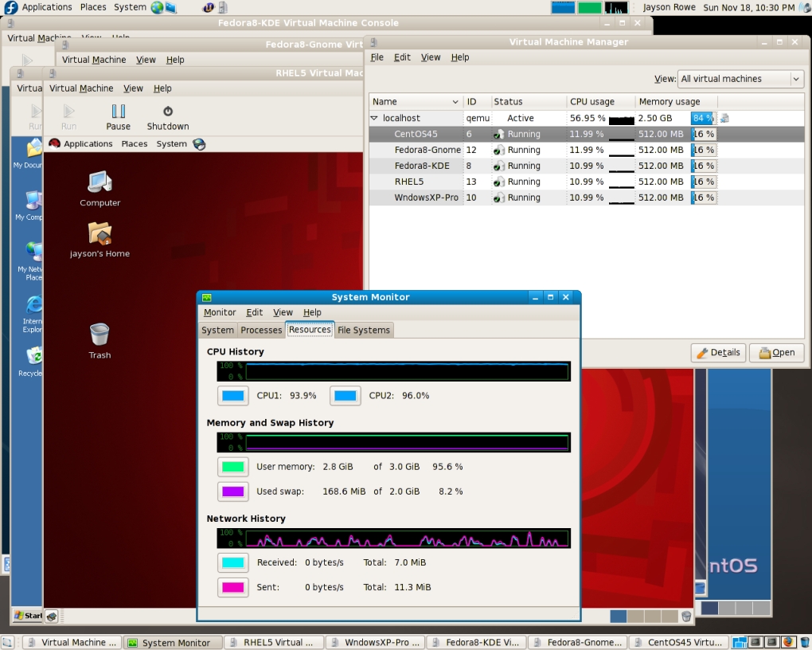The height and width of the screenshot is (650, 812).
Task: Click the CPU1 blue color swatch
Action: point(233,396)
